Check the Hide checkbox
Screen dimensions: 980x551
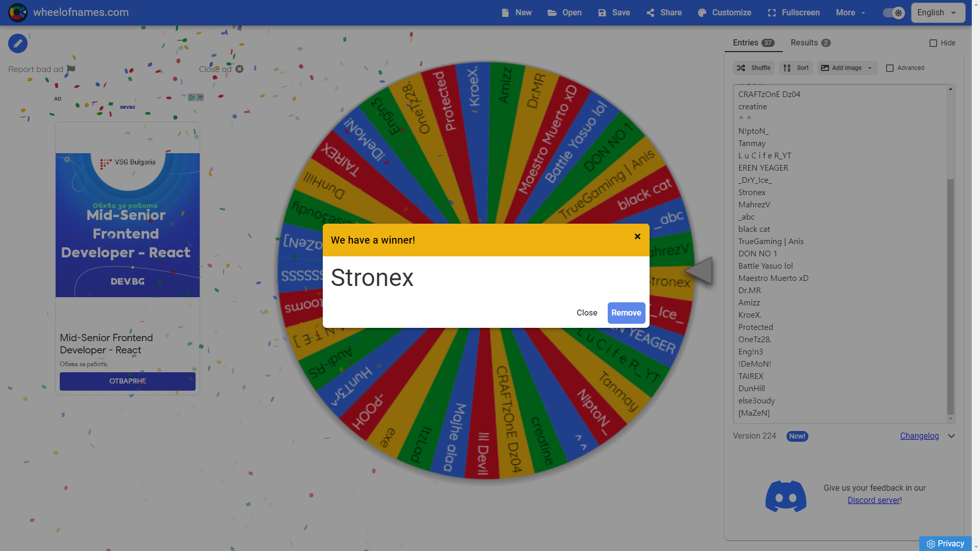coord(933,43)
